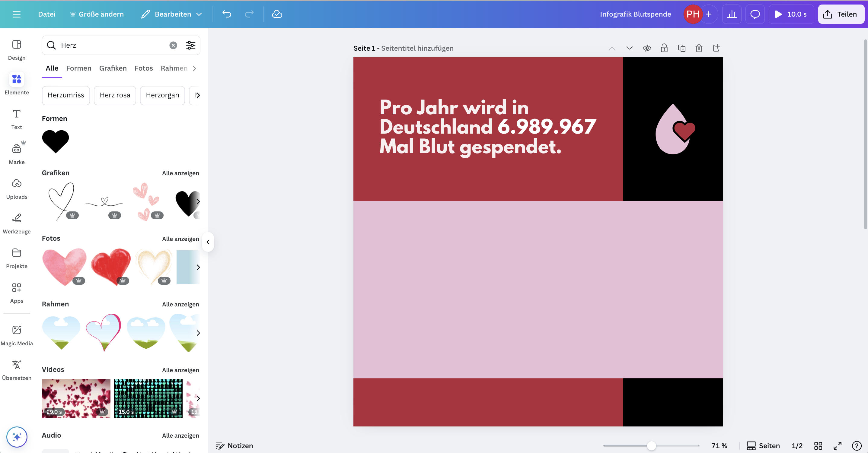Collapse the elements side panel
868x453 pixels.
[208, 242]
